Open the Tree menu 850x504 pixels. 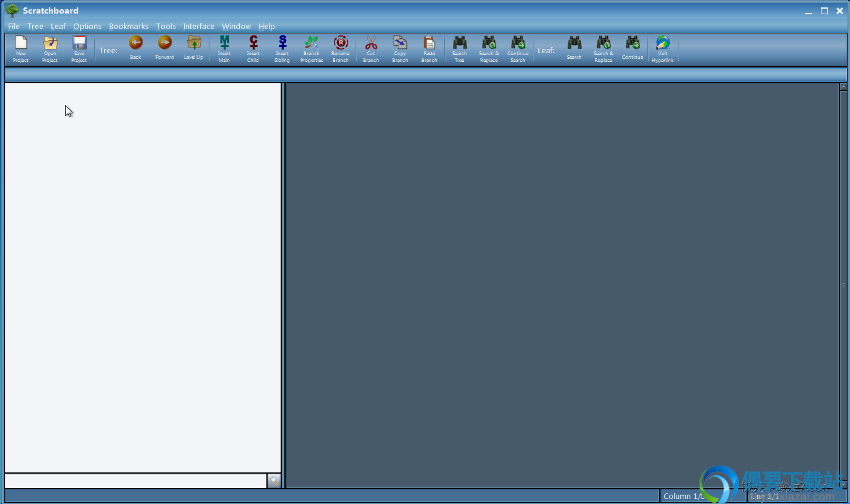35,27
